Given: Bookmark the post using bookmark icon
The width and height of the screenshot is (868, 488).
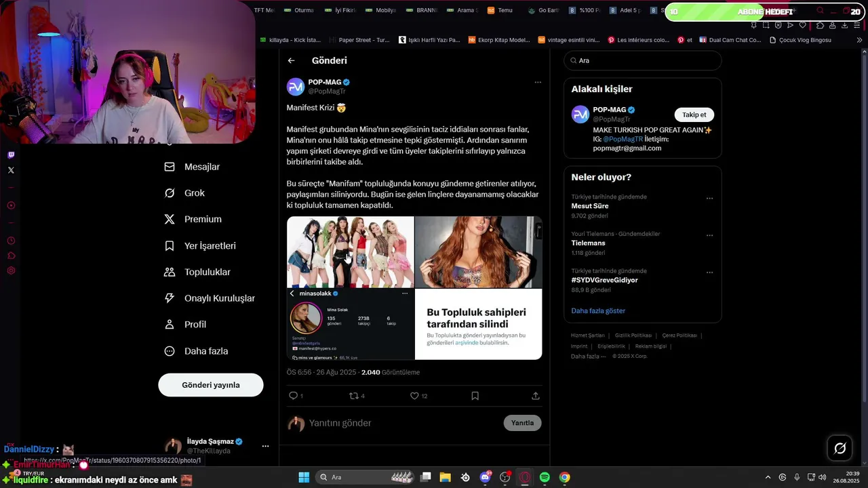Looking at the screenshot, I should (x=475, y=396).
